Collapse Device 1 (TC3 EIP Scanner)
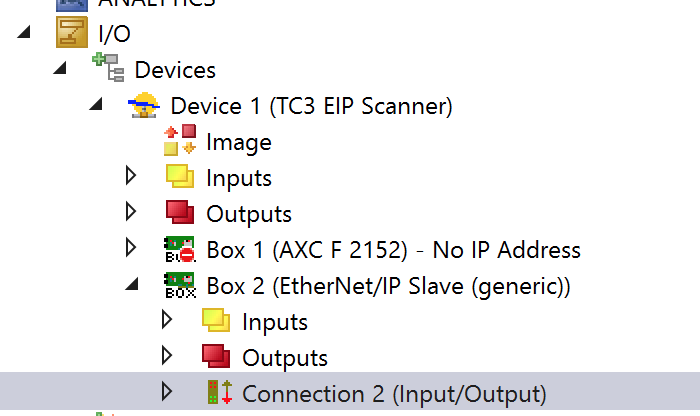This screenshot has height=416, width=700. click(x=96, y=104)
